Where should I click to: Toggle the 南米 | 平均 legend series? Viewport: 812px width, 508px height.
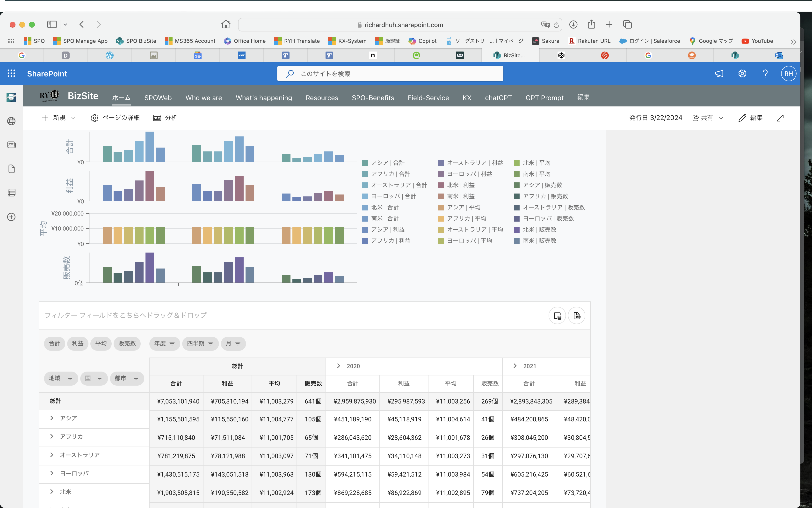[x=532, y=174]
